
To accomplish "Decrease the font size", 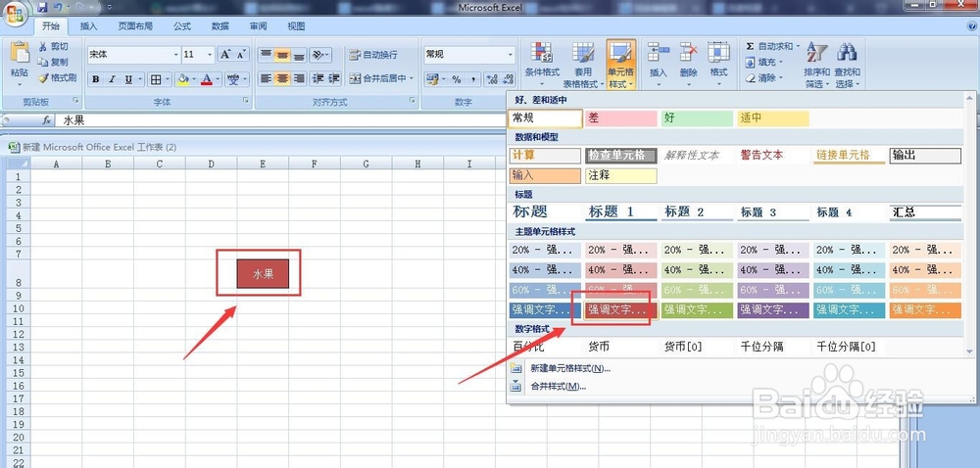I will pos(242,54).
